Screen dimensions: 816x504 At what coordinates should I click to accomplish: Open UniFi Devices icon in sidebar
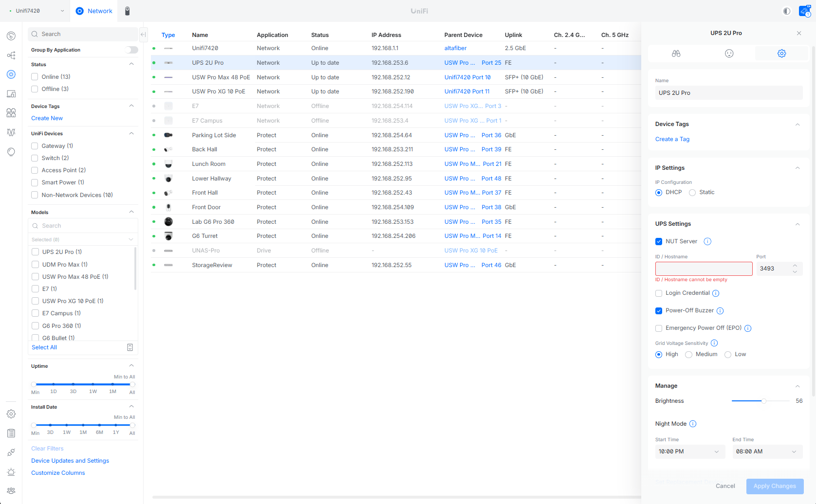pyautogui.click(x=11, y=74)
